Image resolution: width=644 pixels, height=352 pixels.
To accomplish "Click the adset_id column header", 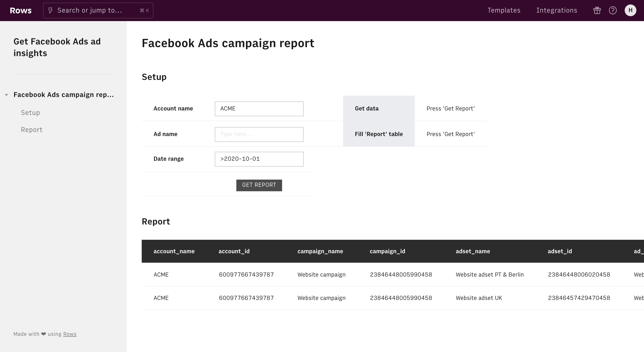I will pos(560,251).
